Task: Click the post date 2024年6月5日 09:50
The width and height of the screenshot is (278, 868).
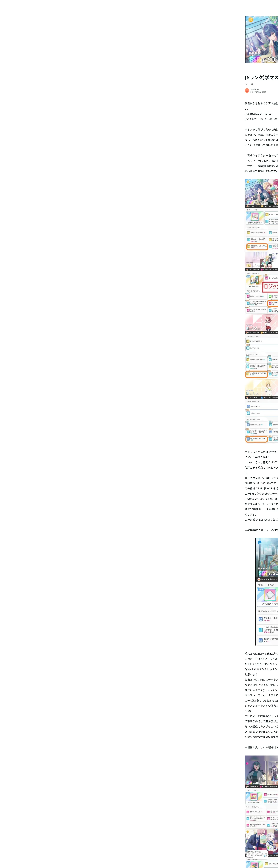Action: 258,92
